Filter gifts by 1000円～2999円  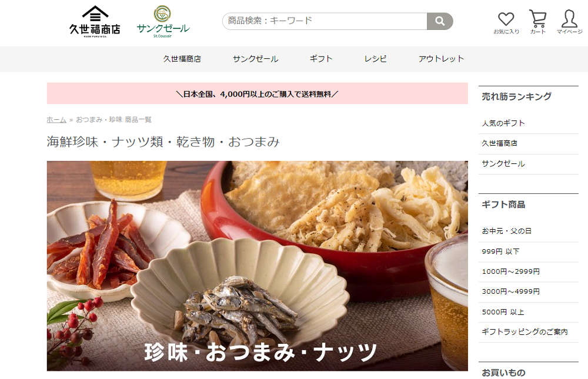(511, 271)
